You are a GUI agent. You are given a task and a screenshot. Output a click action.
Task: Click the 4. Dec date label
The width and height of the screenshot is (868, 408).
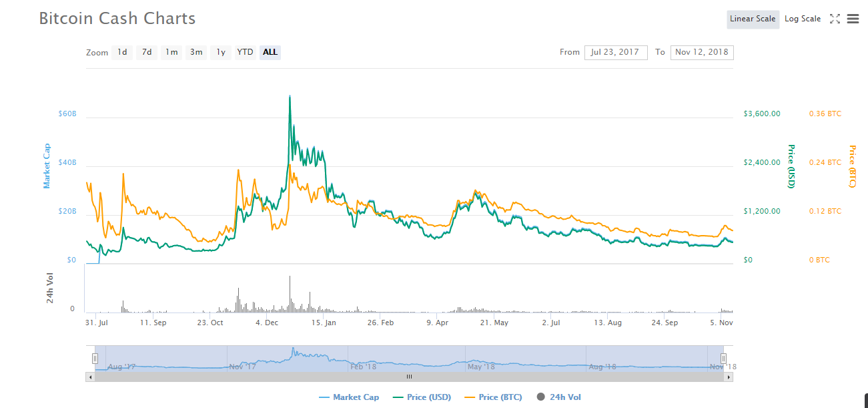(267, 323)
